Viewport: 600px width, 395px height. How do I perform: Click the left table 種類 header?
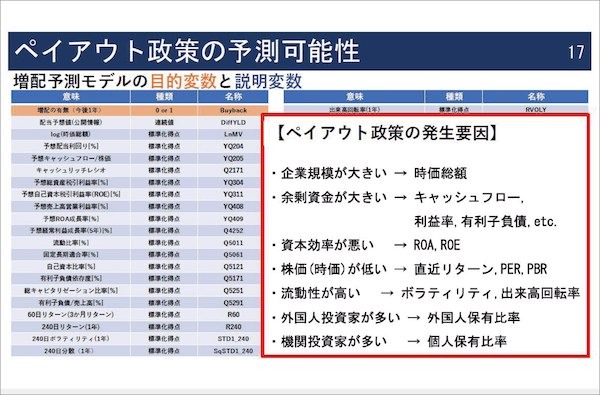pos(164,96)
